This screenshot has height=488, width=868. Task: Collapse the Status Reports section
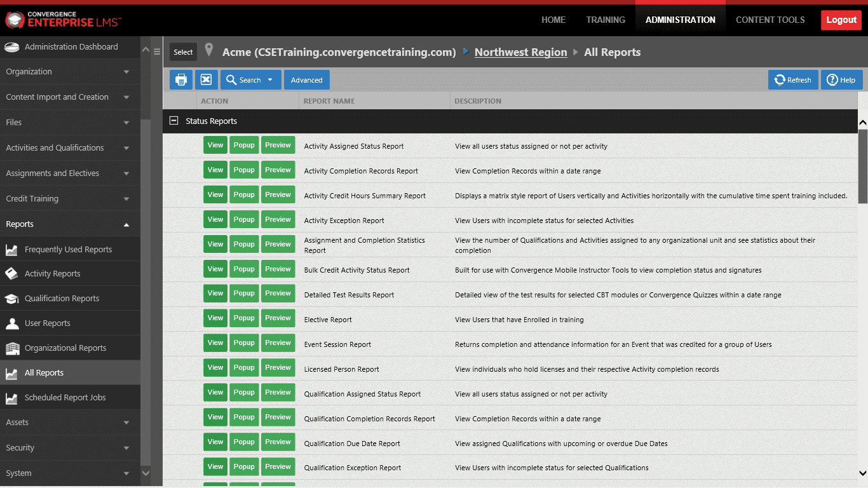173,120
